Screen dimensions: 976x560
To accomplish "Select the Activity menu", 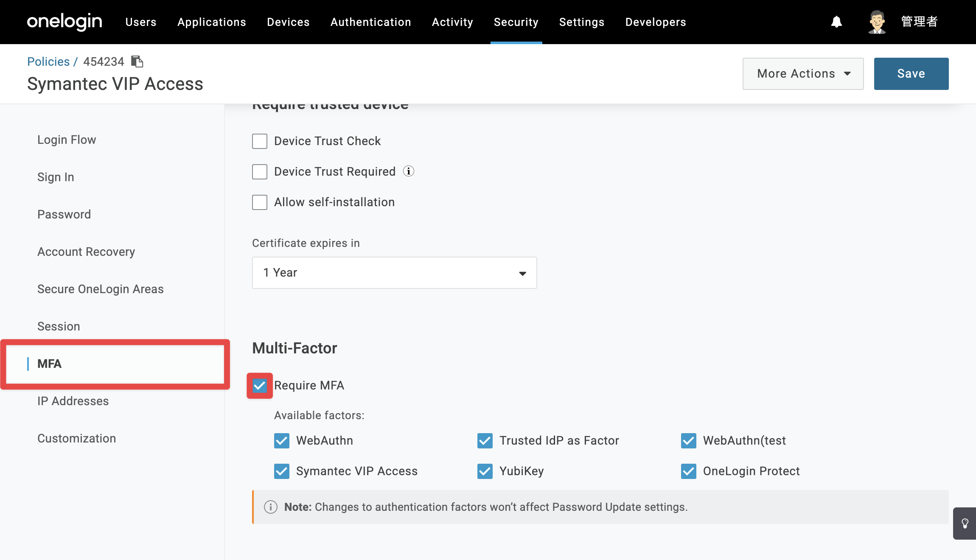I will pos(453,22).
